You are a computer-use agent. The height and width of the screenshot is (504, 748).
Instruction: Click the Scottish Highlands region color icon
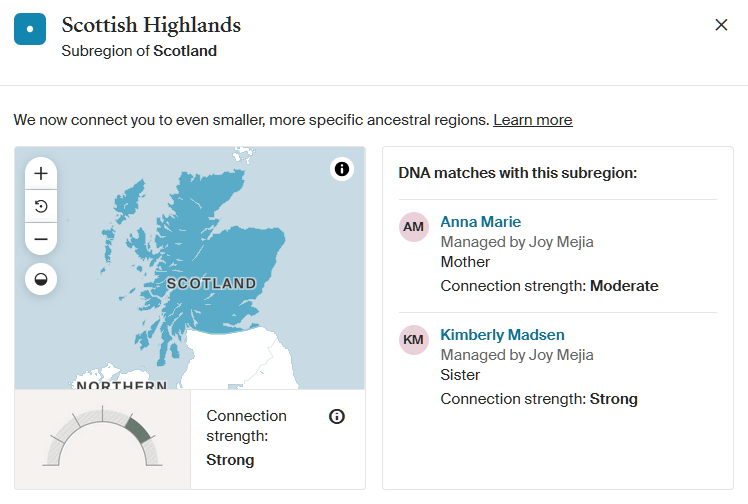(30, 30)
